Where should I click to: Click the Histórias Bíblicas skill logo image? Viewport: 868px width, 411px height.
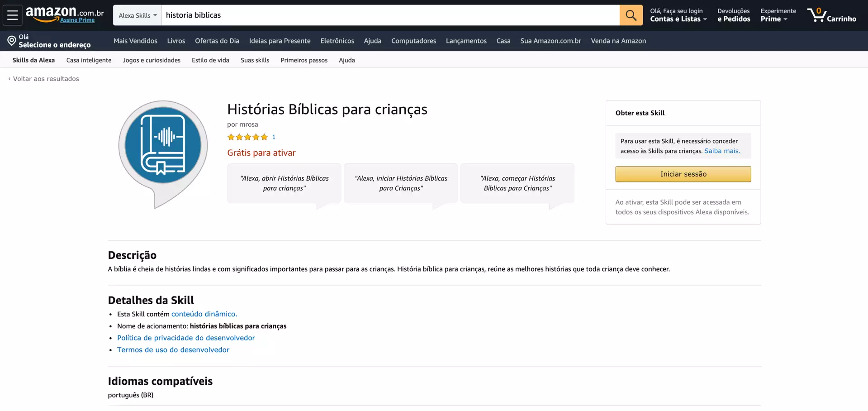click(163, 154)
